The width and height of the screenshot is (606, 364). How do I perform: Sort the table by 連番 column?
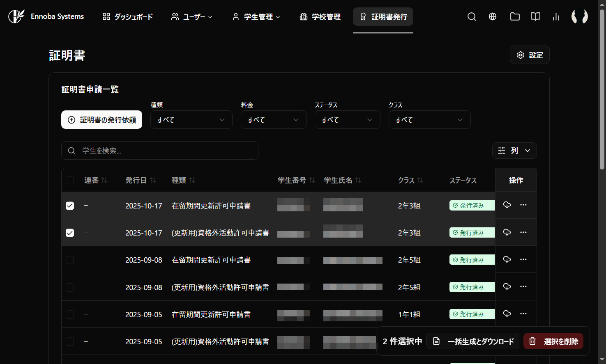click(x=96, y=180)
